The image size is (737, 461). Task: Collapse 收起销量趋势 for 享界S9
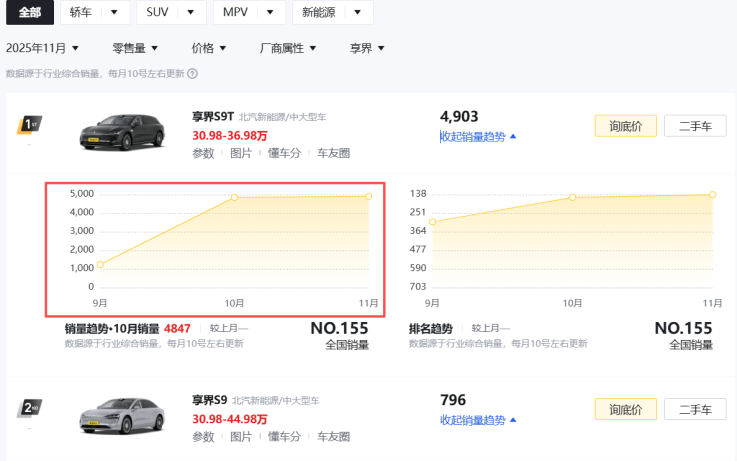pyautogui.click(x=478, y=420)
